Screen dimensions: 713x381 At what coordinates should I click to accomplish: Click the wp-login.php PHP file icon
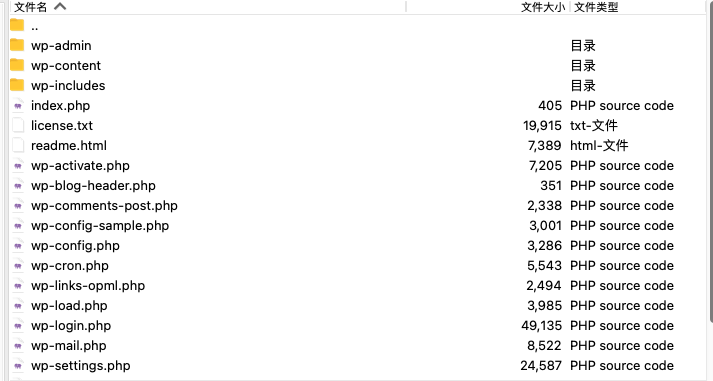18,326
